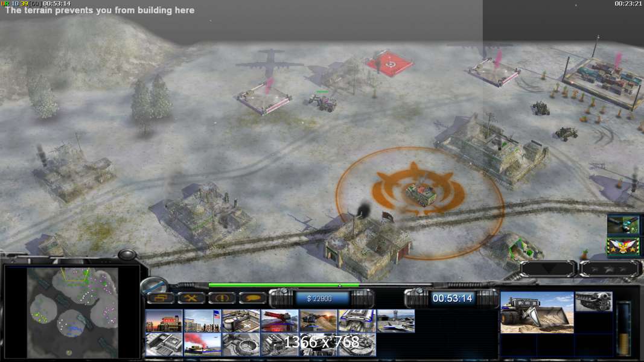This screenshot has height=362, width=644.
Task: Choose the Fire Base artillery build icon
Action: click(x=318, y=321)
